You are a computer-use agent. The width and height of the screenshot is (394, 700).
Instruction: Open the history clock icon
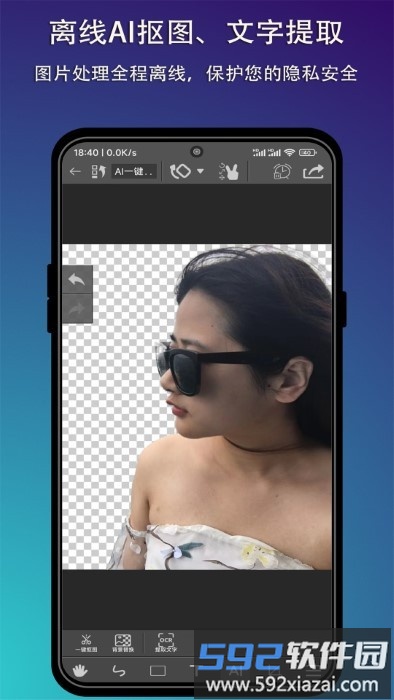pos(282,172)
